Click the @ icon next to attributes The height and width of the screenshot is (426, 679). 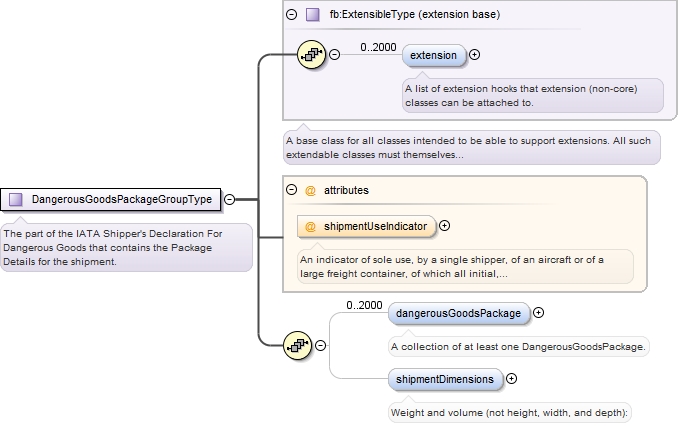tap(310, 189)
